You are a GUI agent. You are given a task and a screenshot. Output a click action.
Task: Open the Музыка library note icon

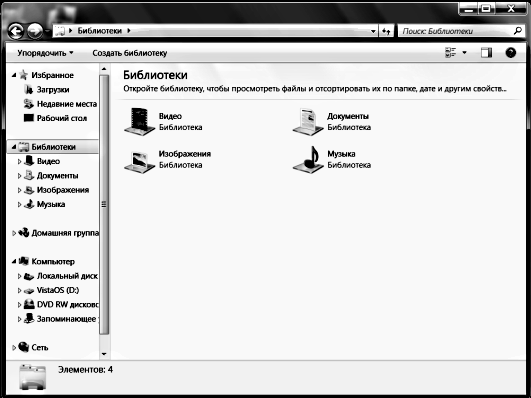(x=308, y=160)
